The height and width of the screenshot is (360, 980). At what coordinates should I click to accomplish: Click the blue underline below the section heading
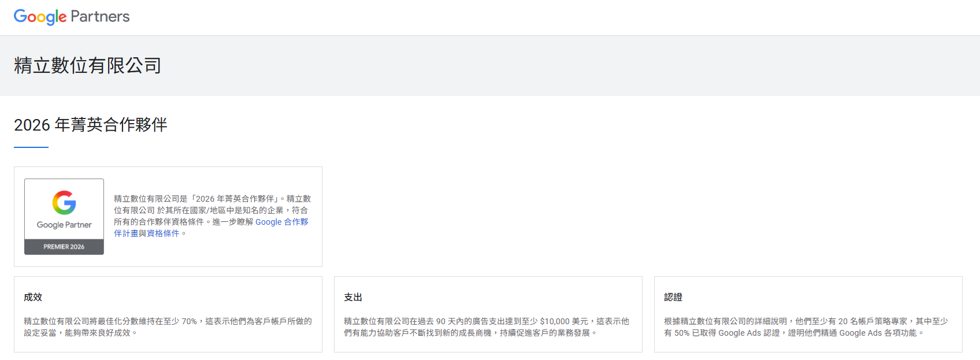click(31, 147)
